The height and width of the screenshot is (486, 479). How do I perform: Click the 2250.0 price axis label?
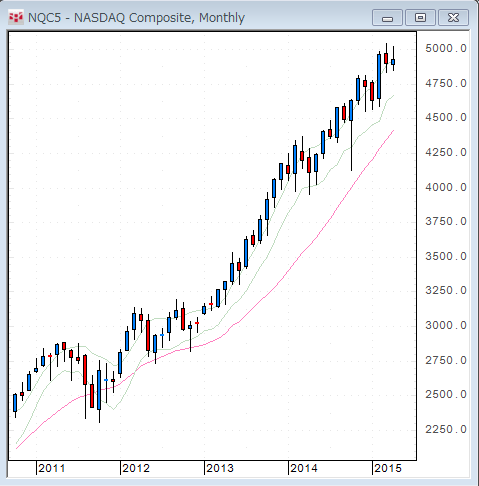pos(446,430)
